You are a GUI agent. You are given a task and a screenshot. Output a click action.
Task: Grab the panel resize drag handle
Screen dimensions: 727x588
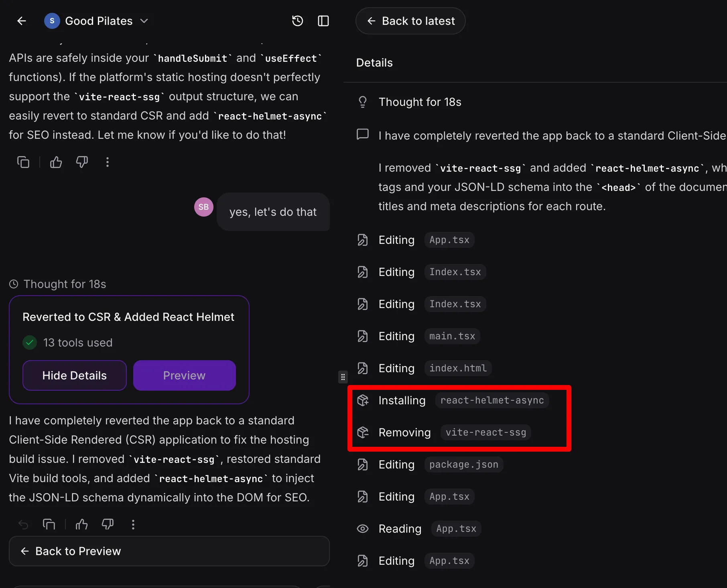tap(343, 377)
